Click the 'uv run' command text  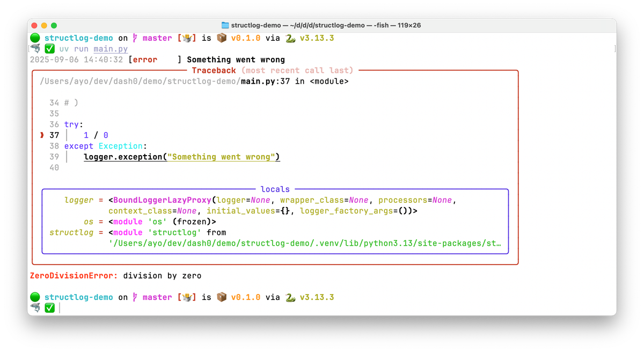coord(74,49)
